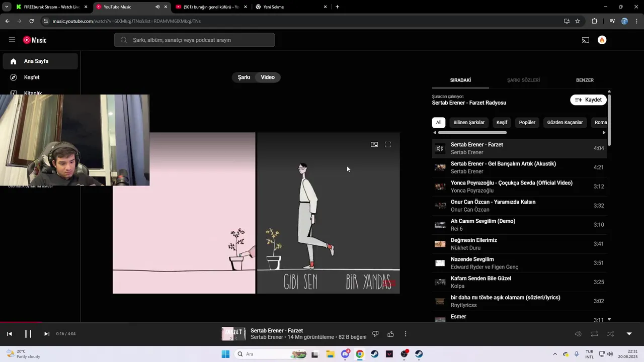Open Chrome three-dot menu
The image size is (644, 362).
coord(637,21)
